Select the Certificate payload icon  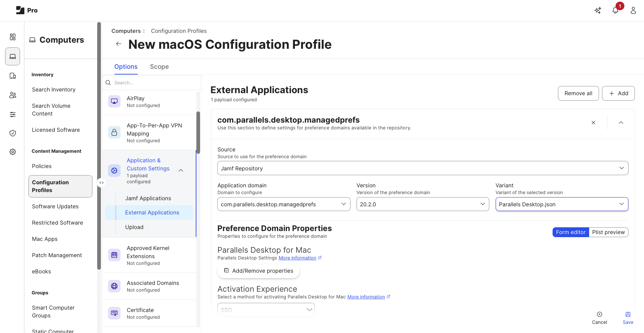coord(114,313)
